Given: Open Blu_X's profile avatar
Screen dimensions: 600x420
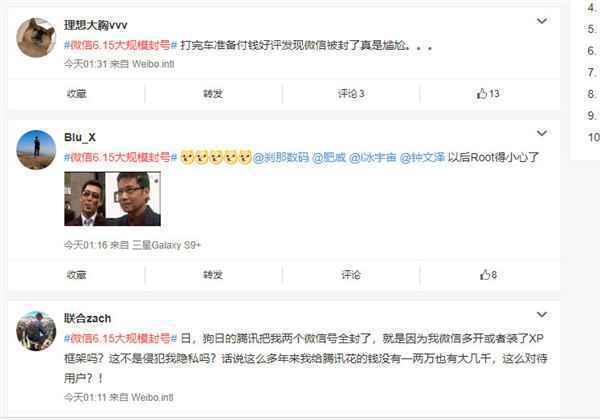Looking at the screenshot, I should pyautogui.click(x=36, y=150).
